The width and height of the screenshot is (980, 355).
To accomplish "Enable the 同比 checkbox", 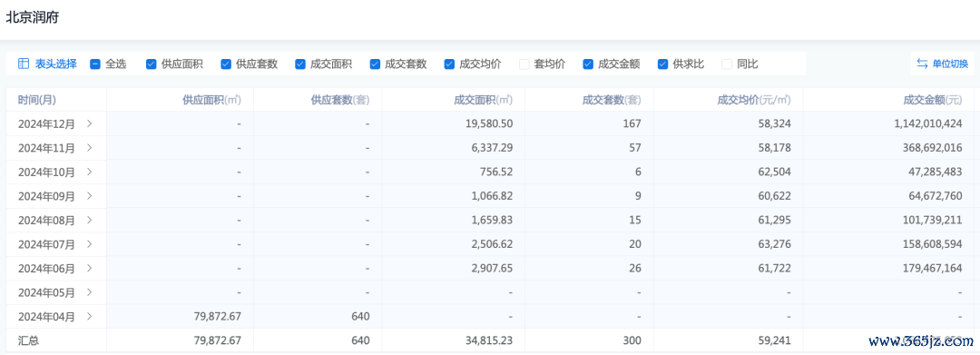I will coord(726,64).
